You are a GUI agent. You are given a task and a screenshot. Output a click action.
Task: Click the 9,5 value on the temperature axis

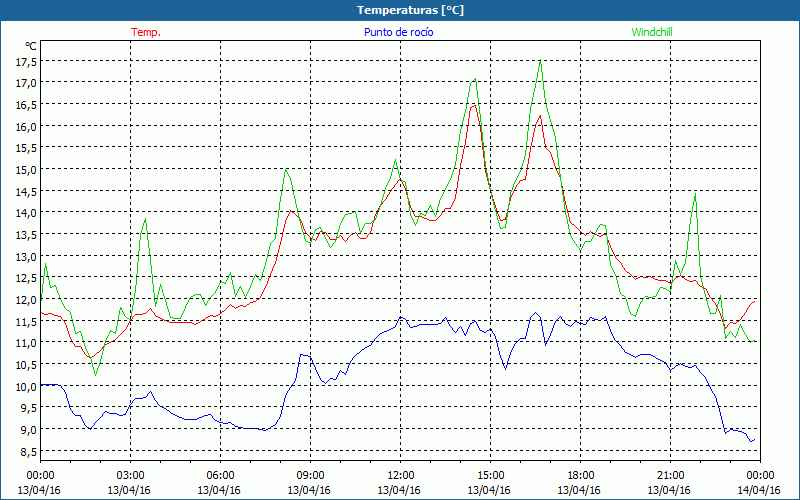tap(29, 408)
